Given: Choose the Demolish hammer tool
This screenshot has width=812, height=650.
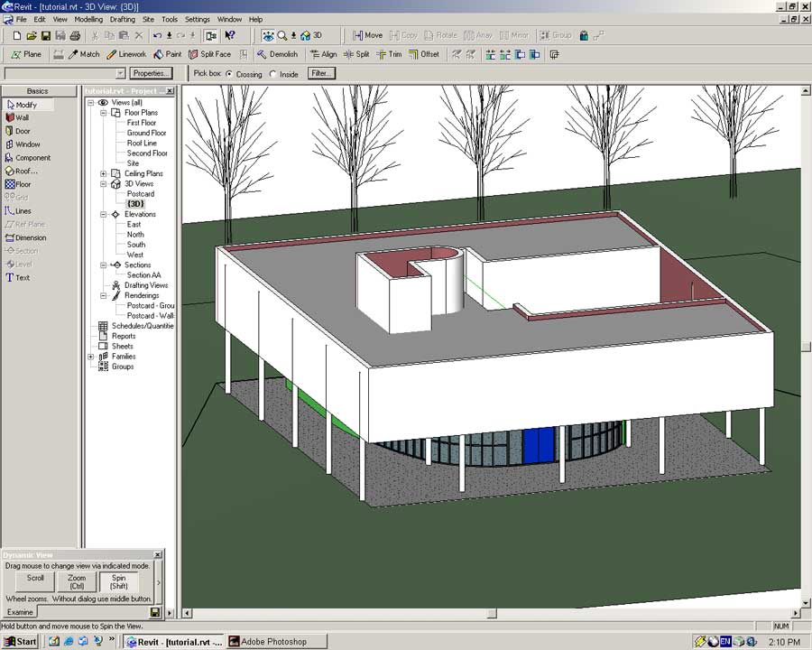Looking at the screenshot, I should [x=278, y=54].
